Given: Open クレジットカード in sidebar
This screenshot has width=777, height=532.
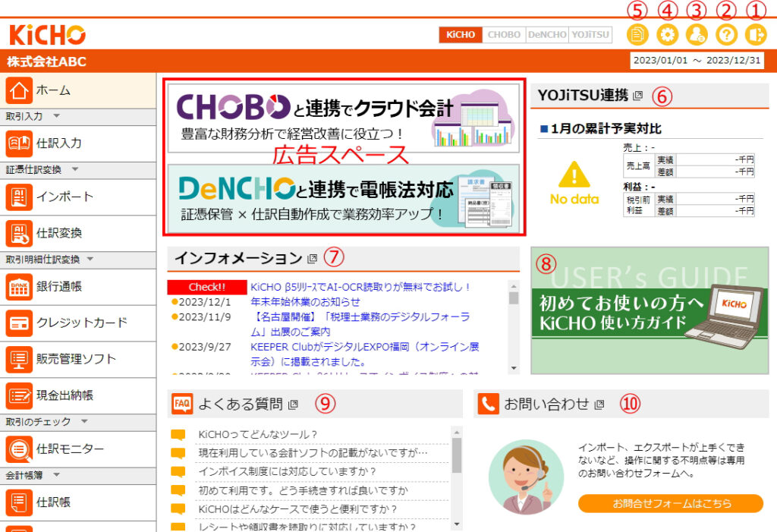Looking at the screenshot, I should (78, 323).
